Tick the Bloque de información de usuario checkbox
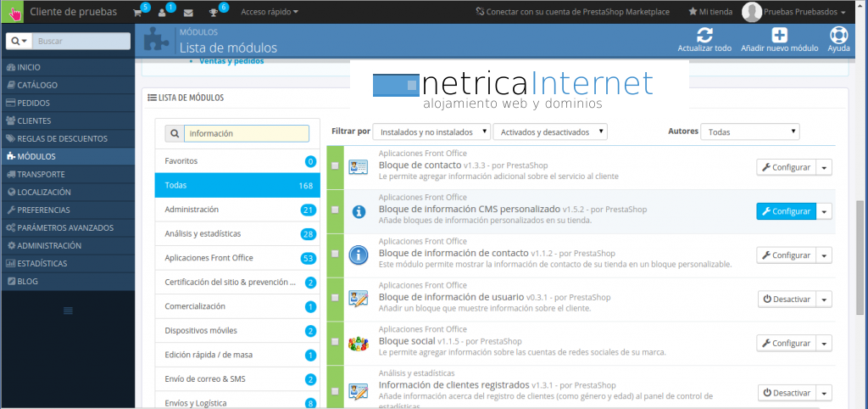 click(335, 298)
